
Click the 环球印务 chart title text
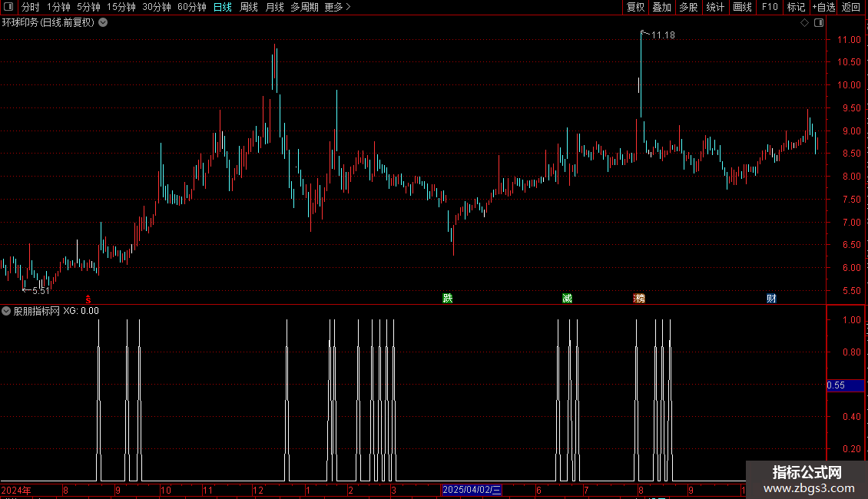[x=48, y=23]
